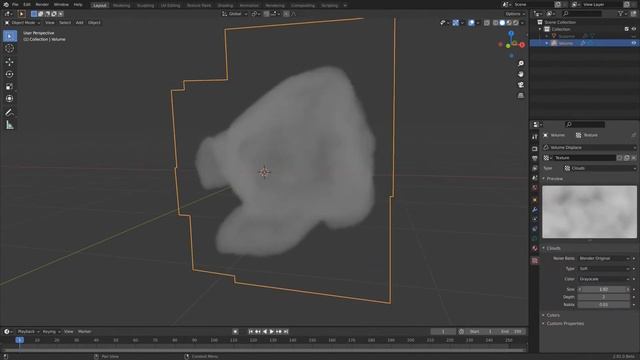The width and height of the screenshot is (640, 360).
Task: Click the blue Z axis gizmo ball
Action: [511, 33]
